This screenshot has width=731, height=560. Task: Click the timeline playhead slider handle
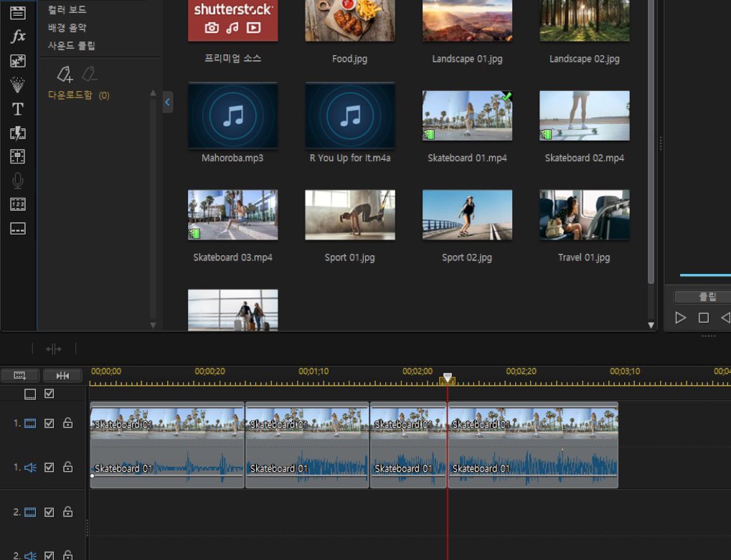(447, 379)
